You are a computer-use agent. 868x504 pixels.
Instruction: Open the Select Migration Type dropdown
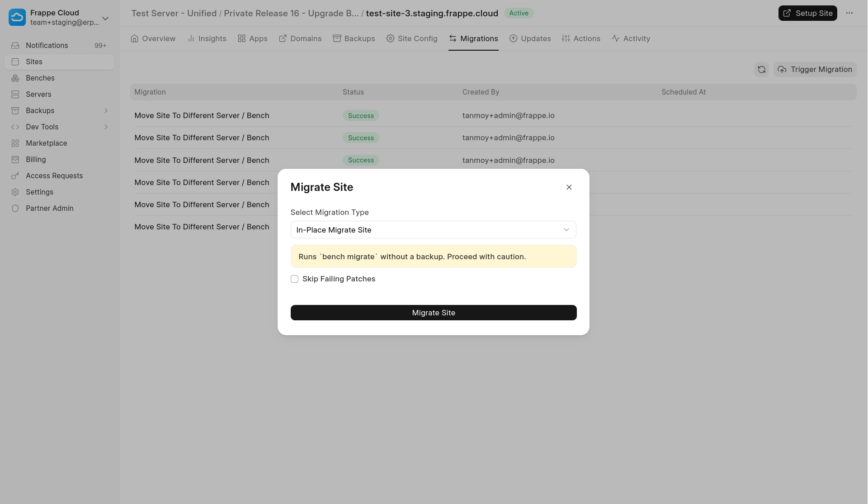(433, 230)
